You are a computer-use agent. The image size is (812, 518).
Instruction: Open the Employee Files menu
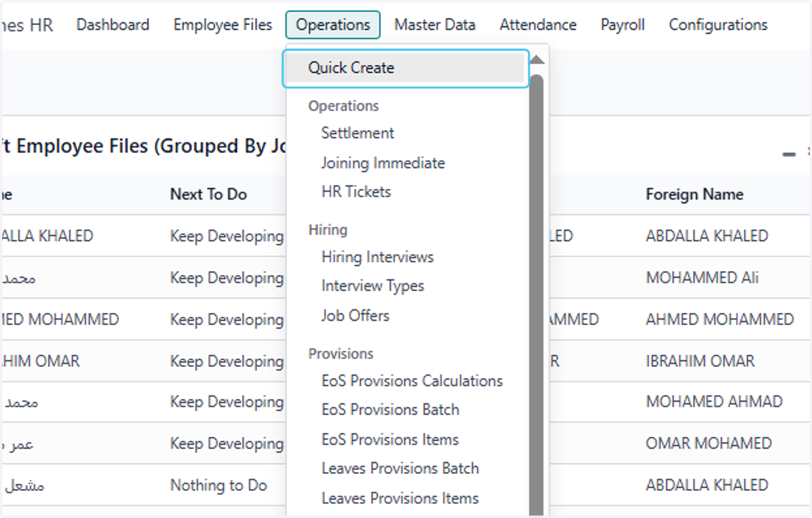tap(223, 25)
